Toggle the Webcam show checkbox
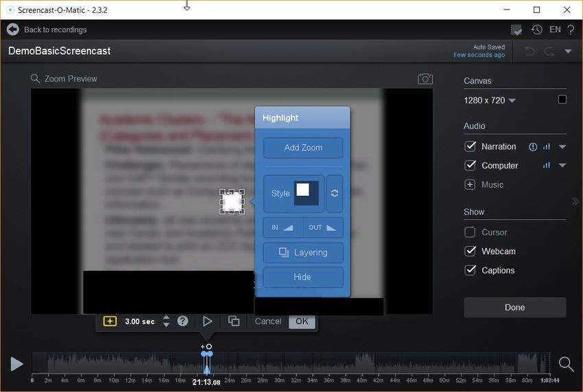Screen dimensions: 583x392 pos(470,252)
